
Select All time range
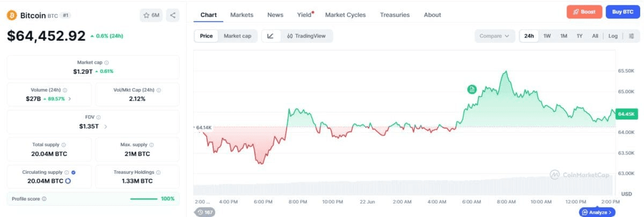[x=595, y=36]
